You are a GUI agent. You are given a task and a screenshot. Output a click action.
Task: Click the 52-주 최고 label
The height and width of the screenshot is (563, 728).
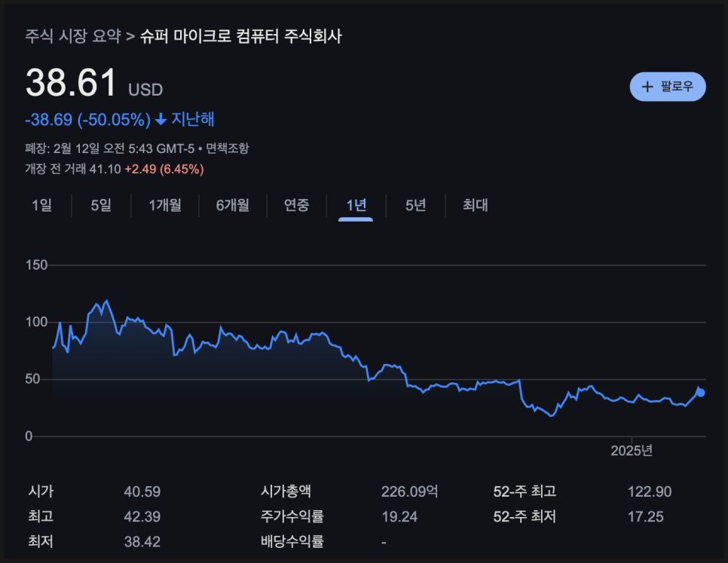[x=525, y=491]
